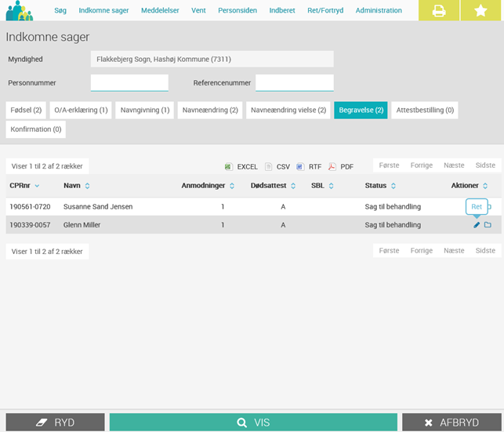Click CPR number 190339-0057
Image resolution: width=504 pixels, height=432 pixels.
point(30,225)
